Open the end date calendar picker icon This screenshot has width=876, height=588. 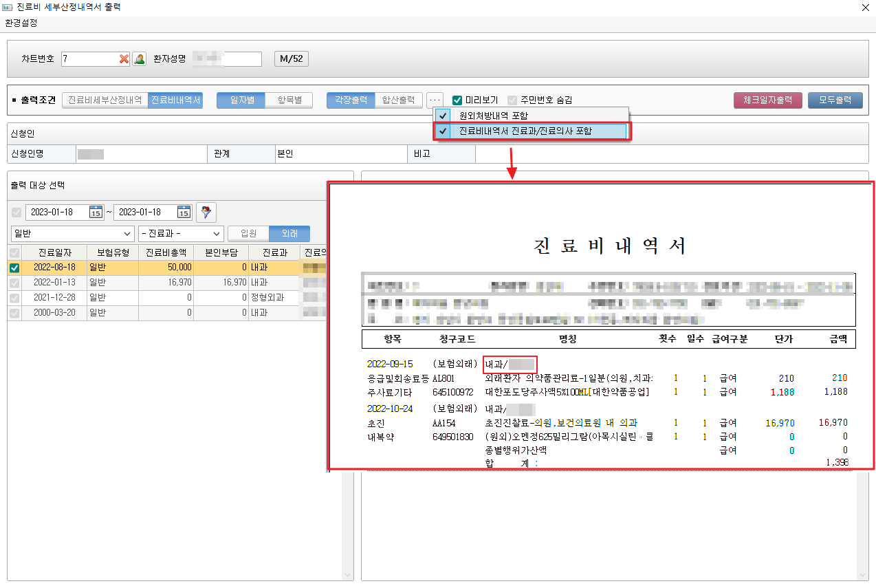pyautogui.click(x=184, y=212)
